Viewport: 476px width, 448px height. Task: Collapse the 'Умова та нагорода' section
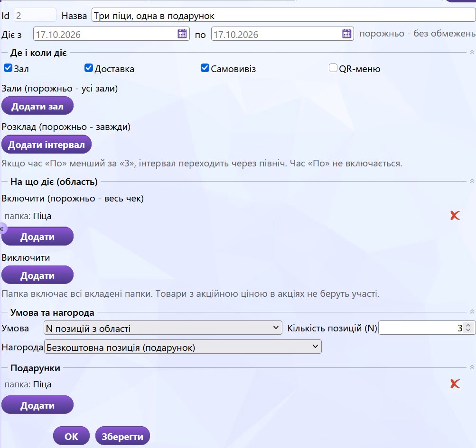472,312
